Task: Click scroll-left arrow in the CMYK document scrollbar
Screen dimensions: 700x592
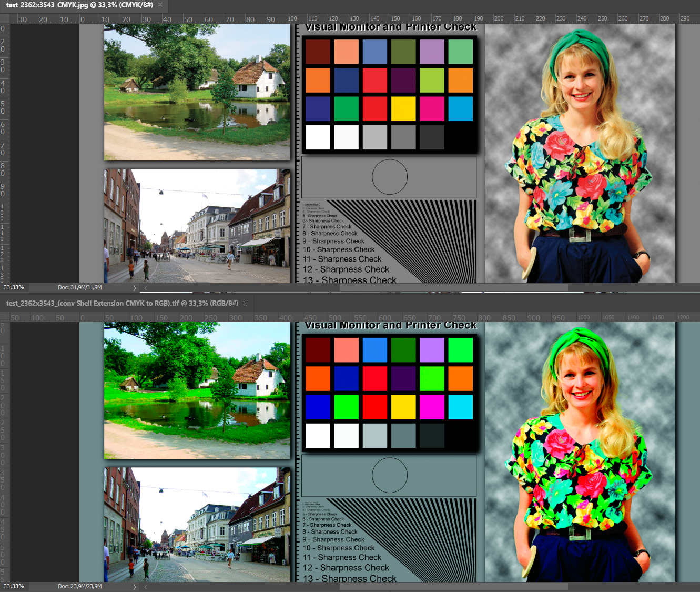Action: pyautogui.click(x=146, y=288)
